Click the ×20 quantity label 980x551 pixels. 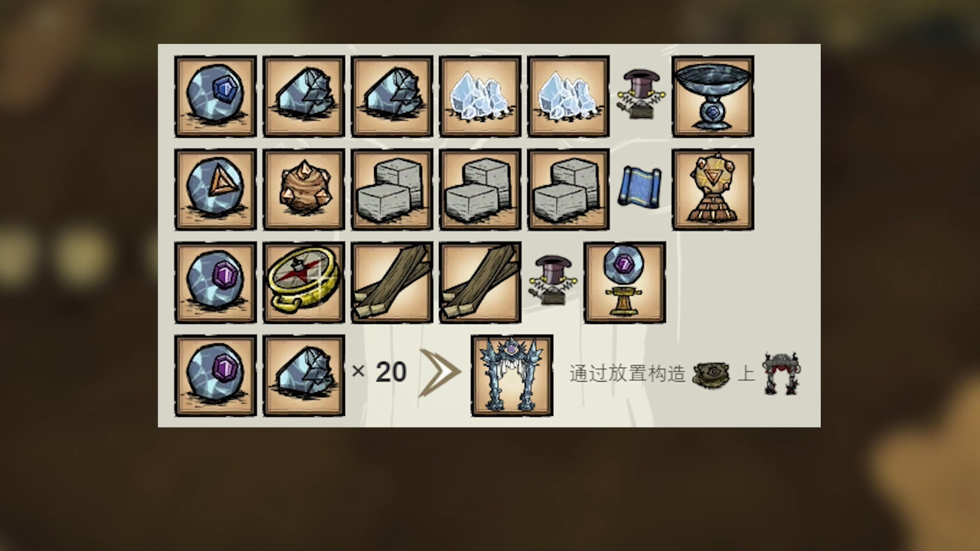coord(379,372)
